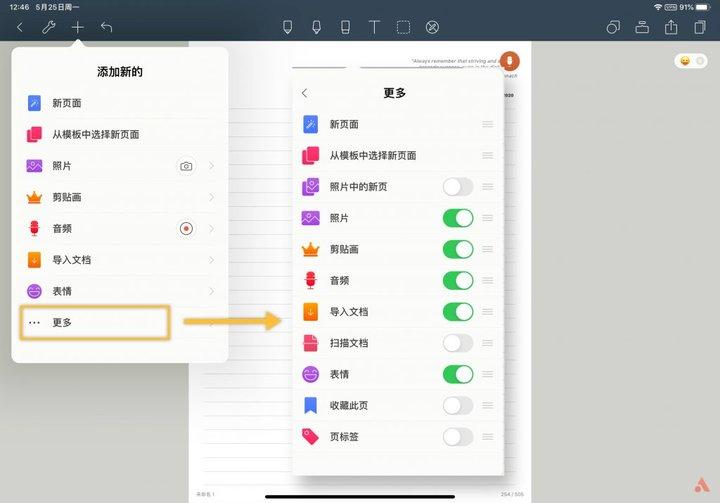This screenshot has height=503, width=720.
Task: Select the eraser tool
Action: pos(345,28)
